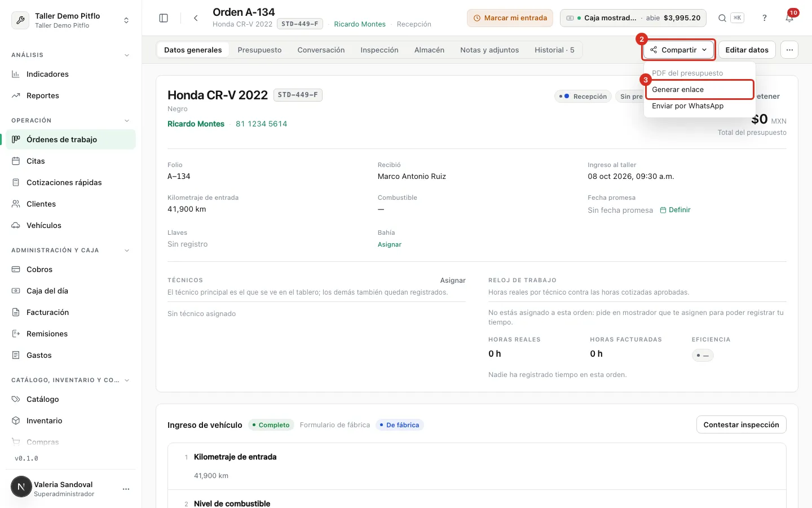Screen dimensions: 812x508
Task: Collapse the Operación section
Action: 127,121
